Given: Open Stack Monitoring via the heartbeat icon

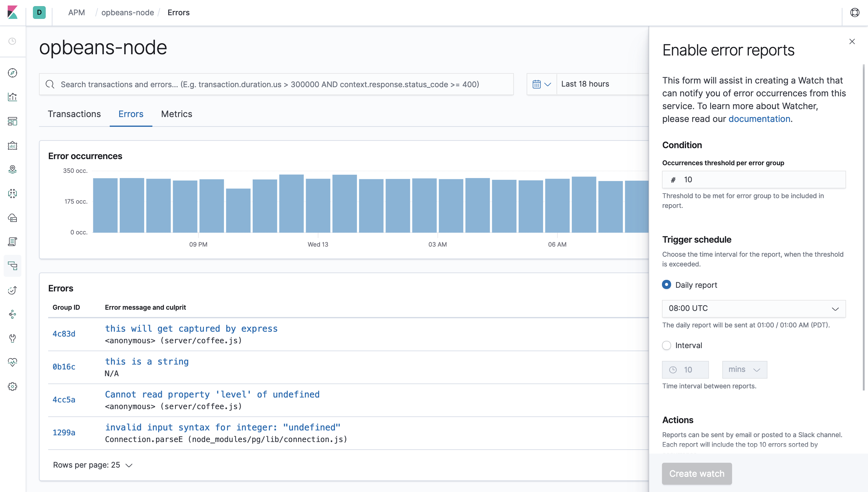Looking at the screenshot, I should (12, 362).
